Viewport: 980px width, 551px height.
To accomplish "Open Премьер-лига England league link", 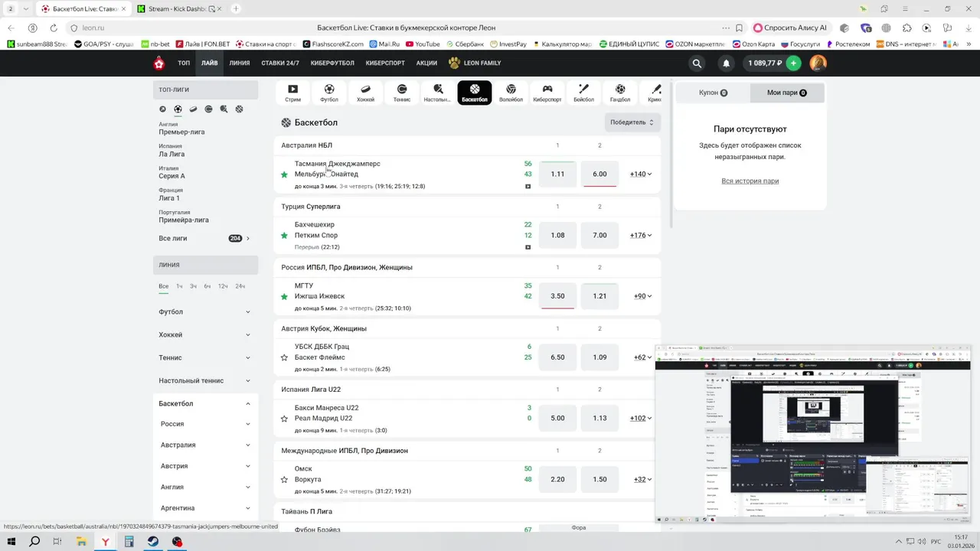I will [181, 132].
